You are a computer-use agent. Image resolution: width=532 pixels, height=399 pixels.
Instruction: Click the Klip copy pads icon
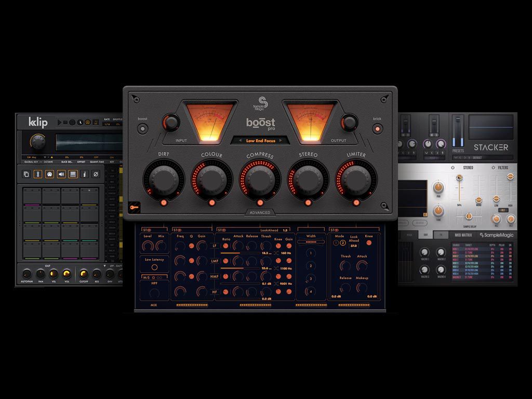26,174
